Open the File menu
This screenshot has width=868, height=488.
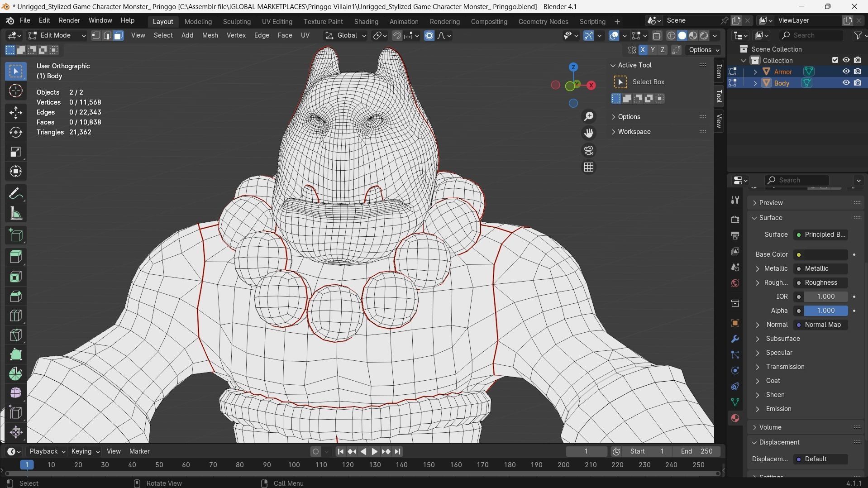[25, 21]
